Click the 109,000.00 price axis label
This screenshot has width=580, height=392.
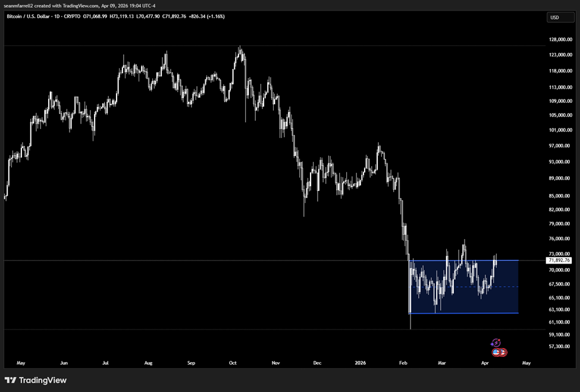(x=560, y=101)
